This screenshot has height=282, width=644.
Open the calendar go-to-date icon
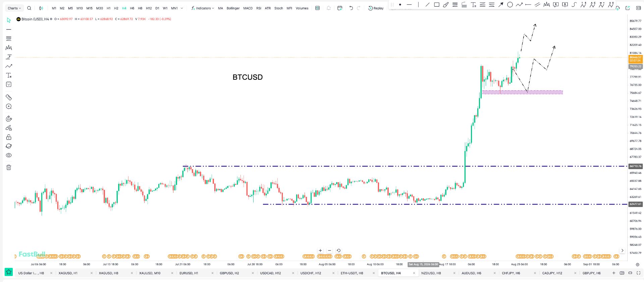click(x=340, y=8)
